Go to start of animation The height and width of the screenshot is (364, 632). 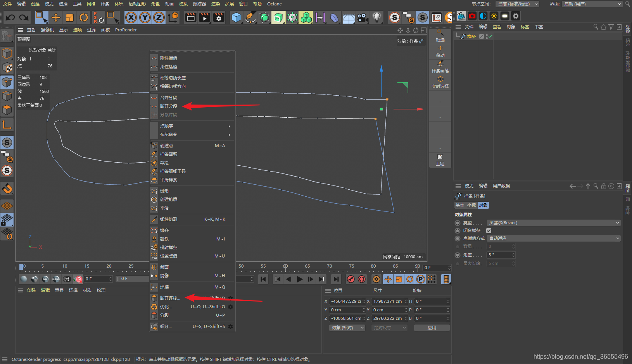[x=263, y=279]
